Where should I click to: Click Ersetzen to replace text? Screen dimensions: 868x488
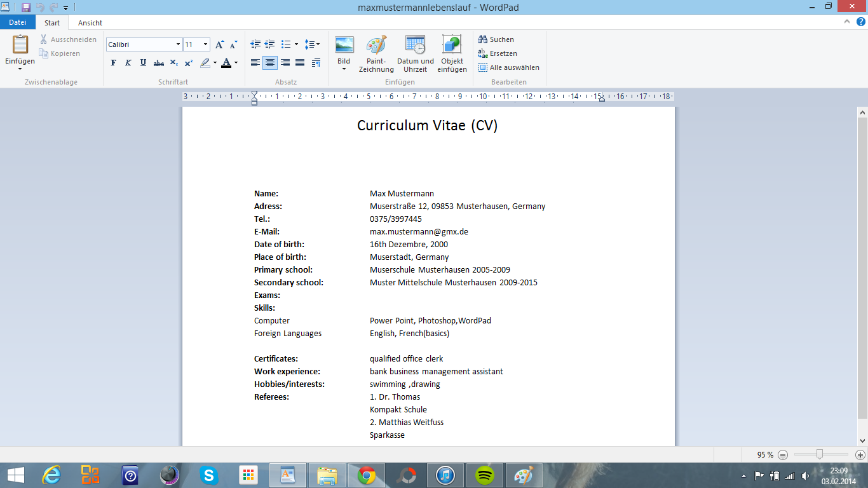[503, 53]
